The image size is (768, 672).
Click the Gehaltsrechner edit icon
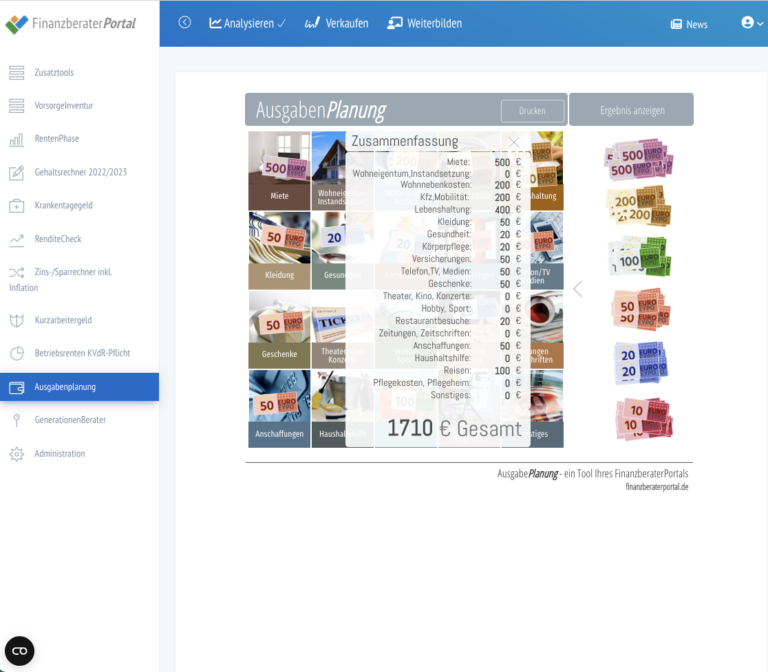pos(17,172)
